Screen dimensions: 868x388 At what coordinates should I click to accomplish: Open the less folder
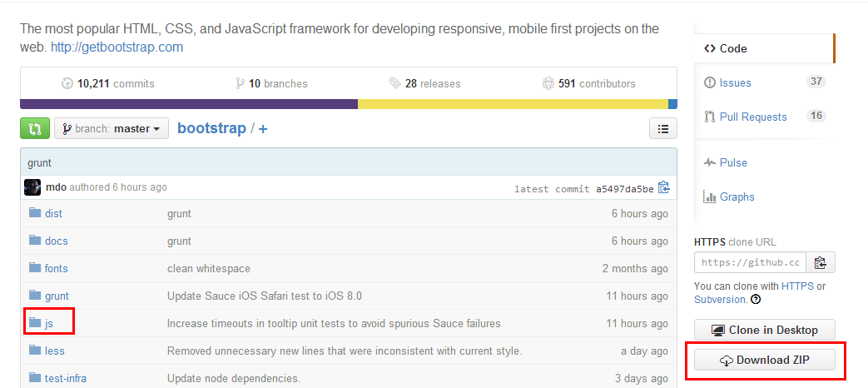[x=54, y=351]
